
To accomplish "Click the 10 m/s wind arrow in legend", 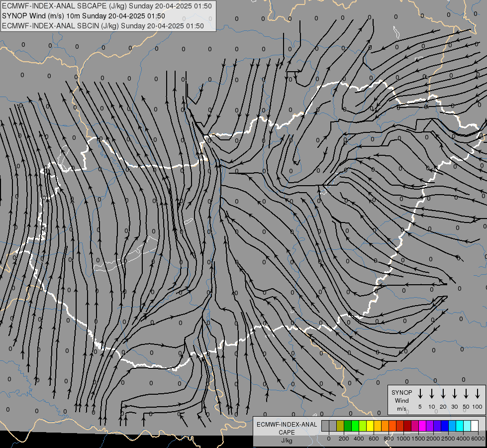I will point(431,393).
